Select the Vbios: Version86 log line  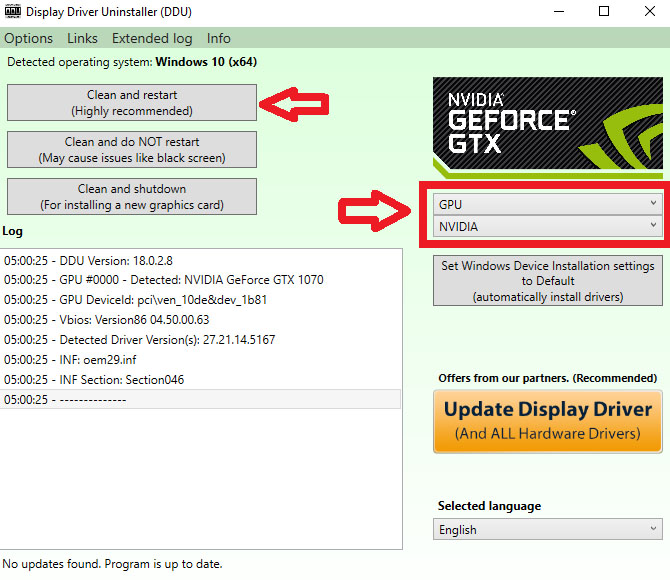200,320
